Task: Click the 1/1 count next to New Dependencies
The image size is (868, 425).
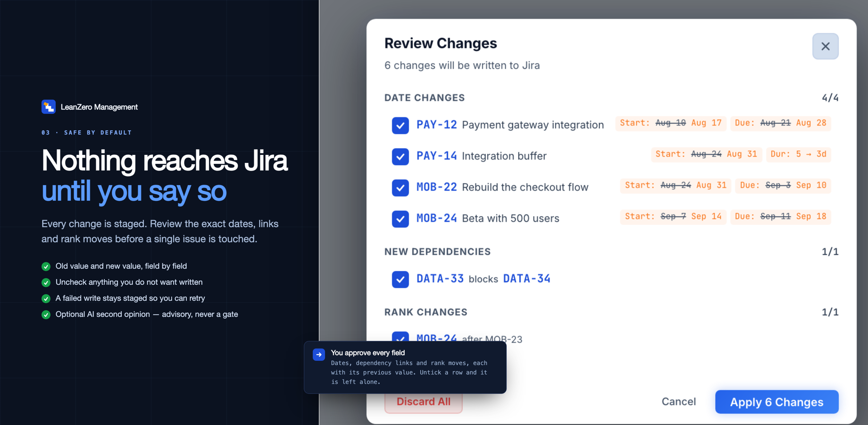Action: pyautogui.click(x=830, y=252)
